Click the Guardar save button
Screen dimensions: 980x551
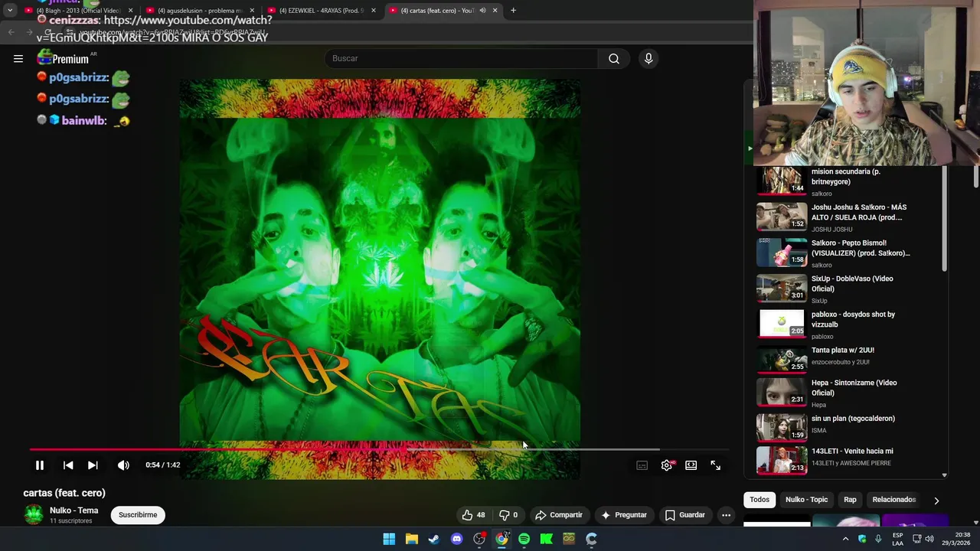[684, 515]
